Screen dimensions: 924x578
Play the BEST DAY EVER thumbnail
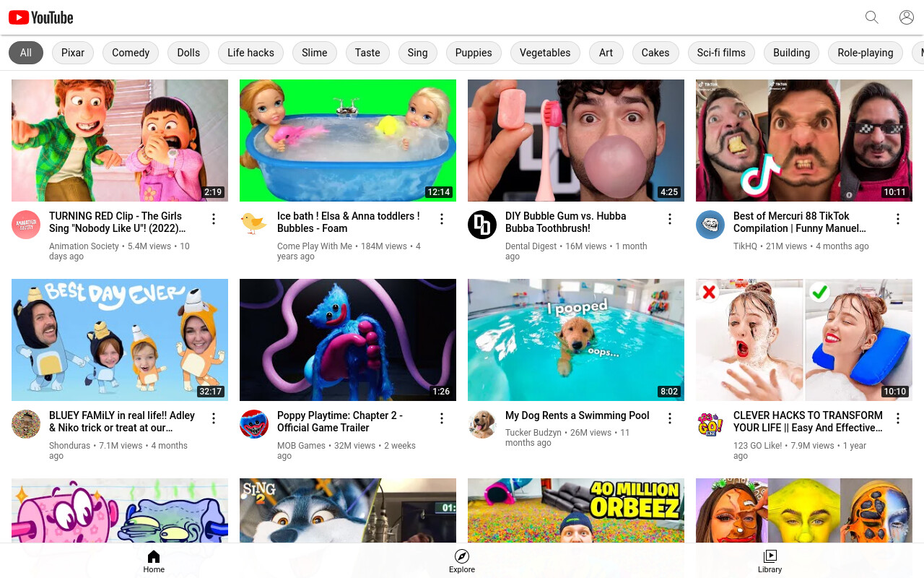pyautogui.click(x=120, y=340)
